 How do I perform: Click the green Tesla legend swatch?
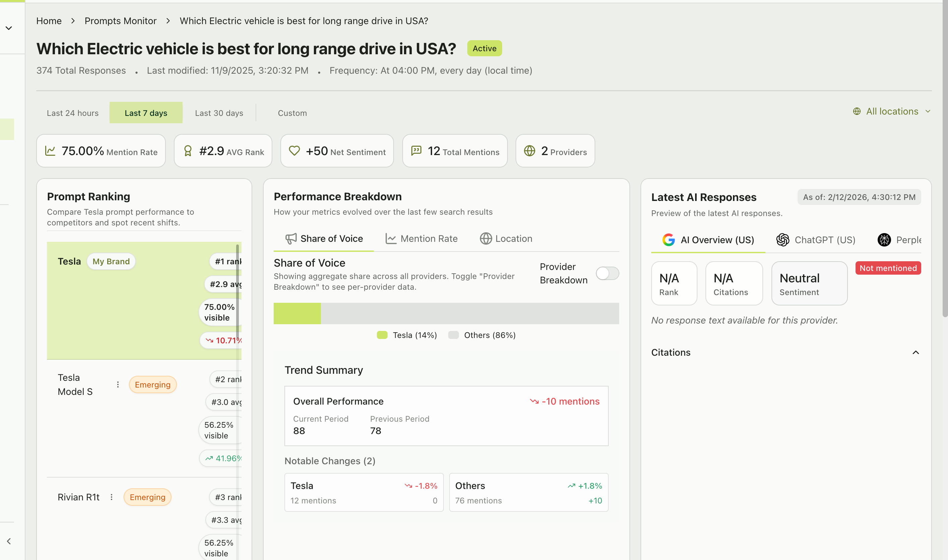coord(382,335)
